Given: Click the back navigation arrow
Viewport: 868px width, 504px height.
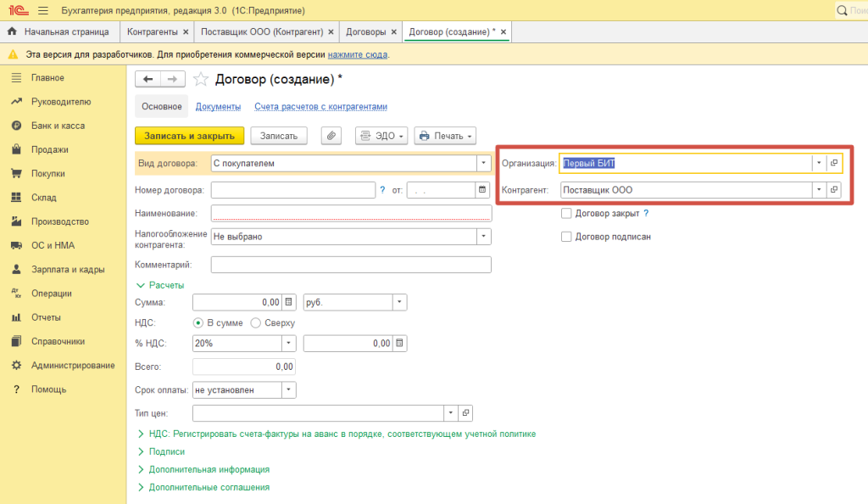Looking at the screenshot, I should [x=148, y=79].
